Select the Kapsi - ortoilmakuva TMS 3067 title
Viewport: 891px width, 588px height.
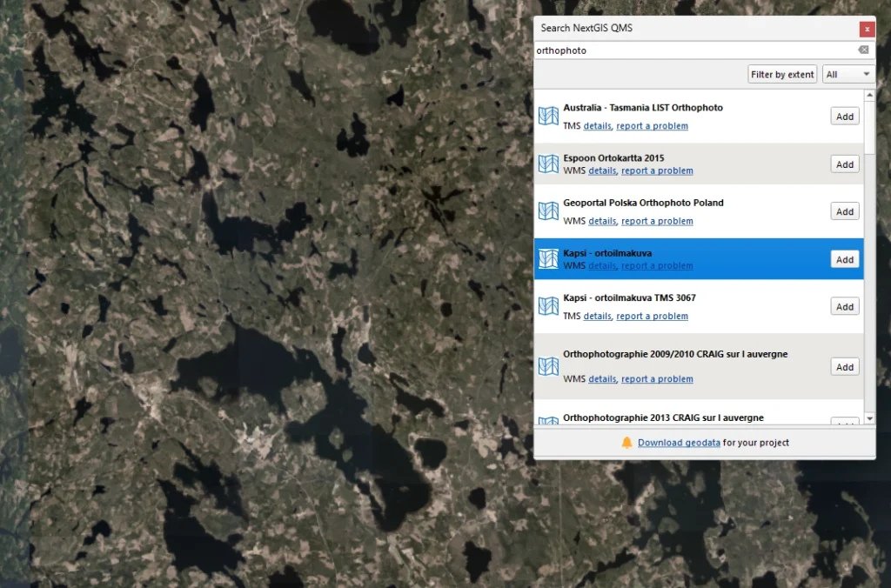629,297
